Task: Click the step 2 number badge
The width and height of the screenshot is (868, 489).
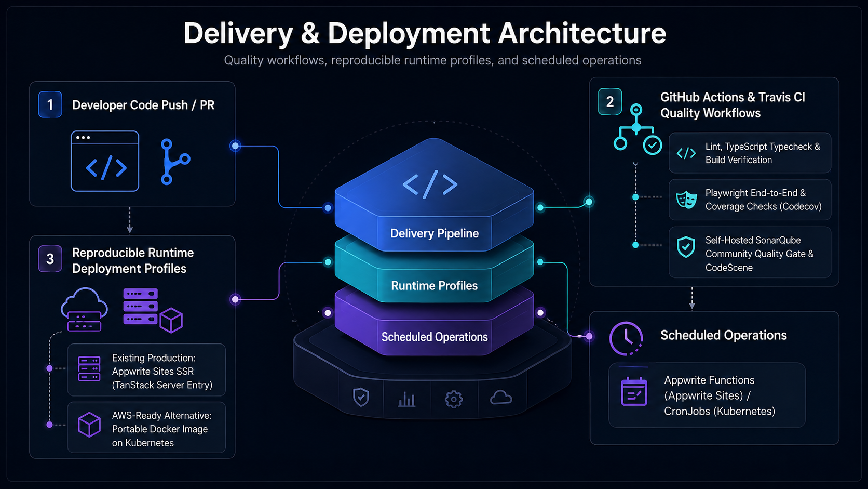Action: (610, 102)
